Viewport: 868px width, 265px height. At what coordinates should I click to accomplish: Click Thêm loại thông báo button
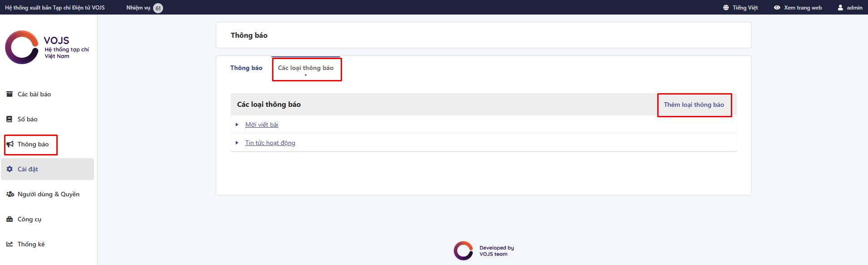point(694,105)
